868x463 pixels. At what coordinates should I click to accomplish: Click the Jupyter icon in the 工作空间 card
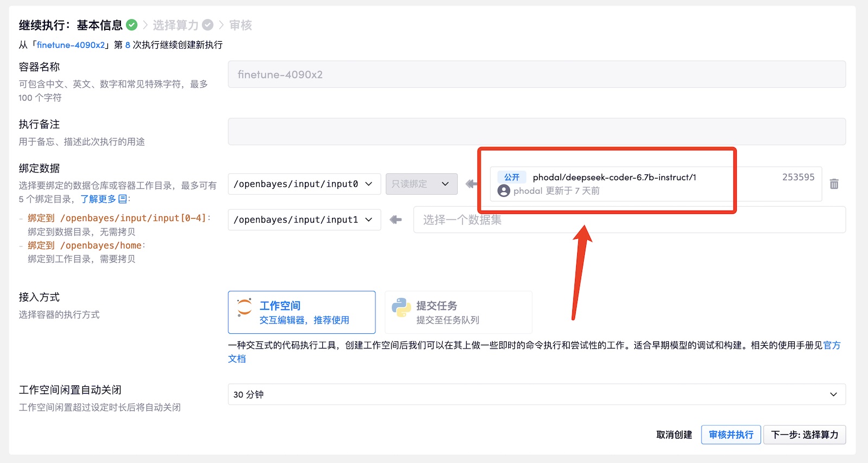(245, 307)
